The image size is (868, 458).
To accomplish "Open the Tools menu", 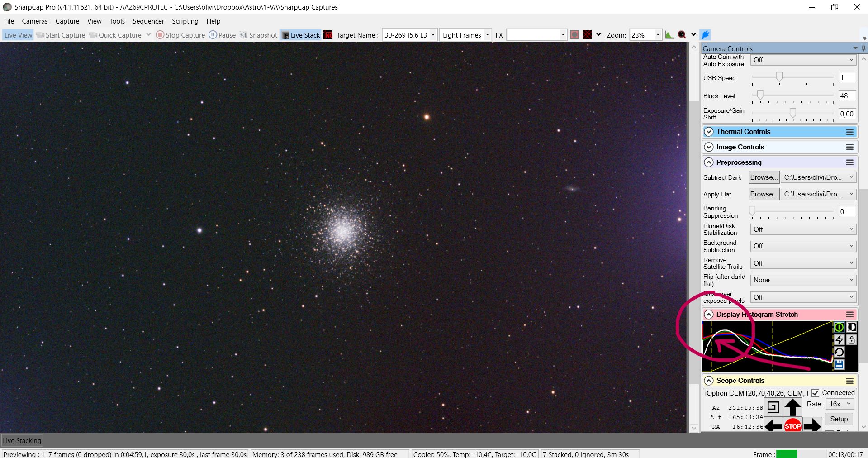I will tap(117, 21).
